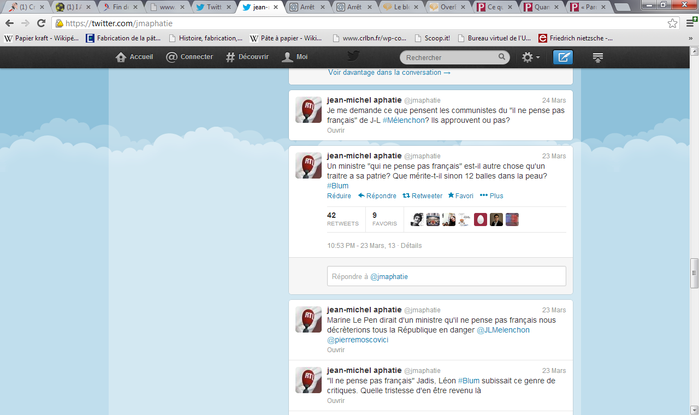
Task: Click the search magnifier icon
Action: [502, 57]
